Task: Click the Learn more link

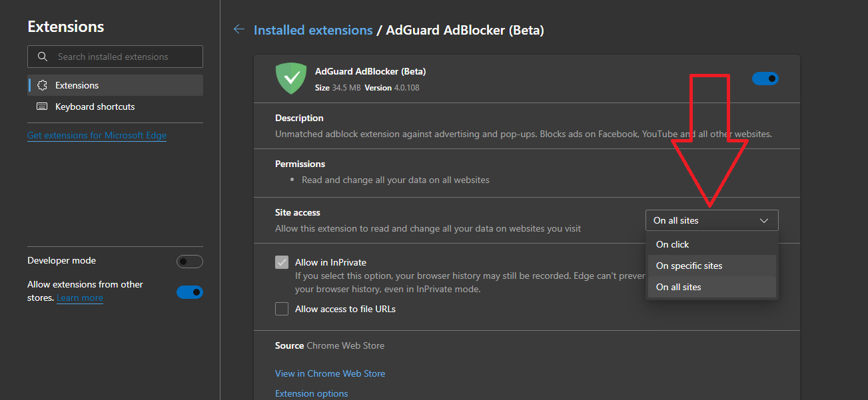Action: [80, 298]
